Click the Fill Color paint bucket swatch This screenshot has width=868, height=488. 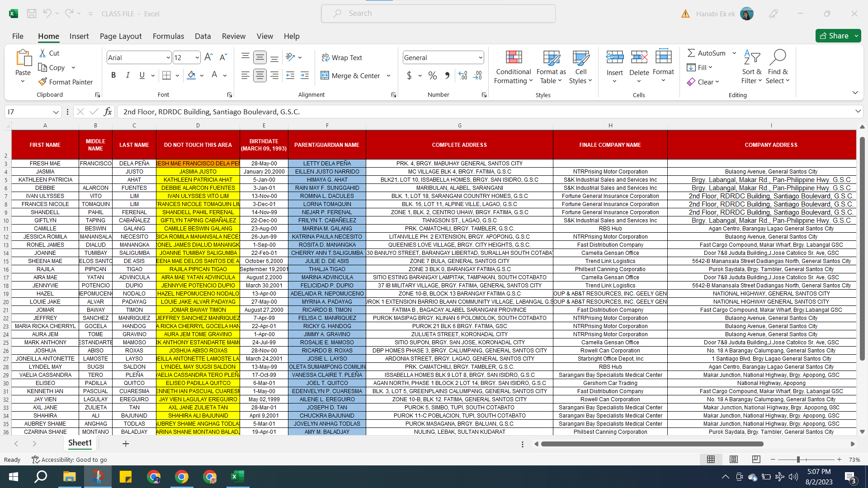(x=191, y=75)
